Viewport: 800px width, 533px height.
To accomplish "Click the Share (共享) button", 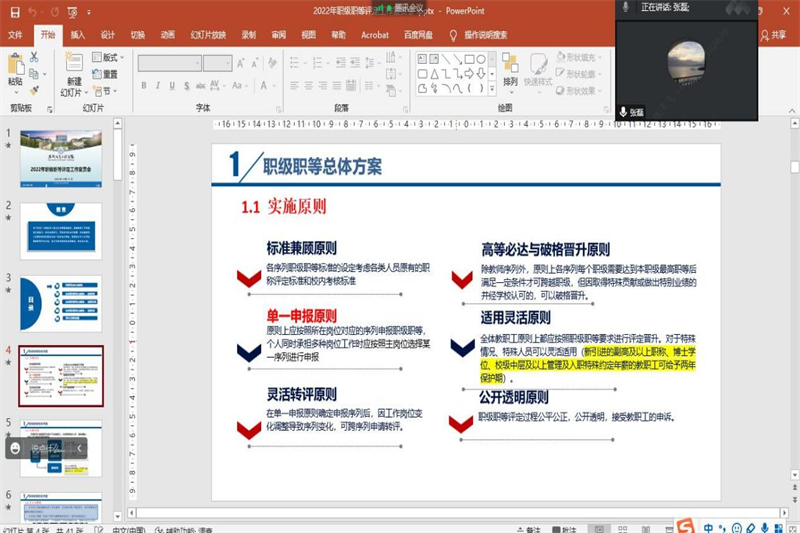I will click(773, 34).
